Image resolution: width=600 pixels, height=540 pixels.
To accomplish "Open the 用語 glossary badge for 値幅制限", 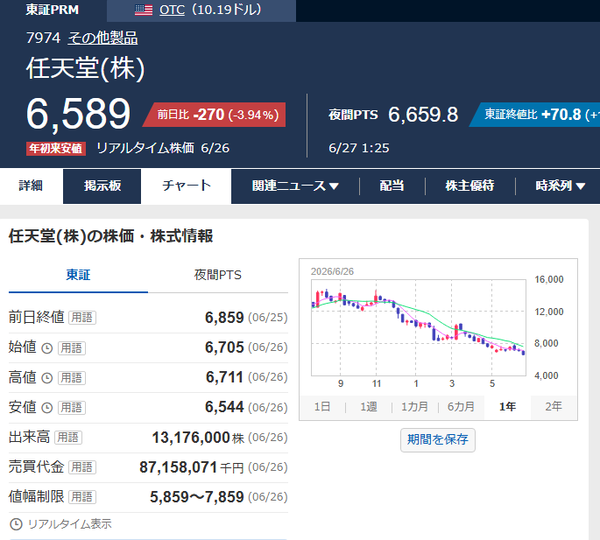I will pos(82,497).
